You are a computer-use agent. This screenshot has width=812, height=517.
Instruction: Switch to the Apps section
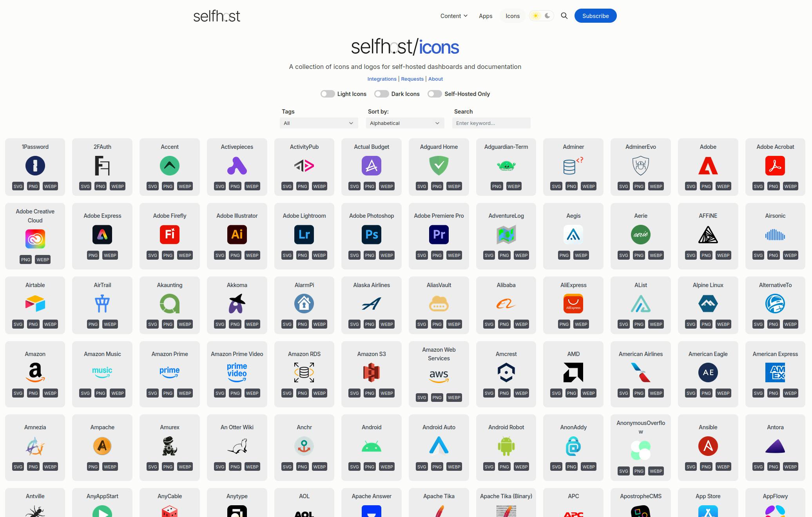(x=485, y=16)
